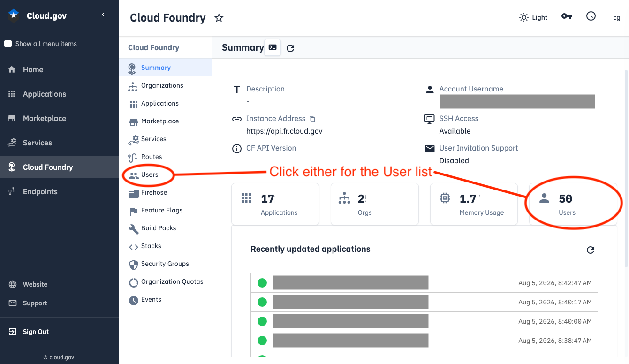Open the Support link
The image size is (629, 364).
[35, 303]
